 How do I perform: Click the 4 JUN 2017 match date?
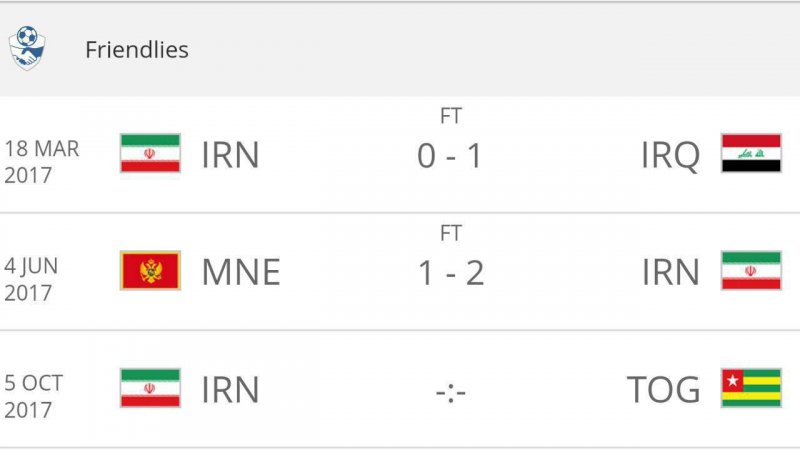[x=33, y=279]
